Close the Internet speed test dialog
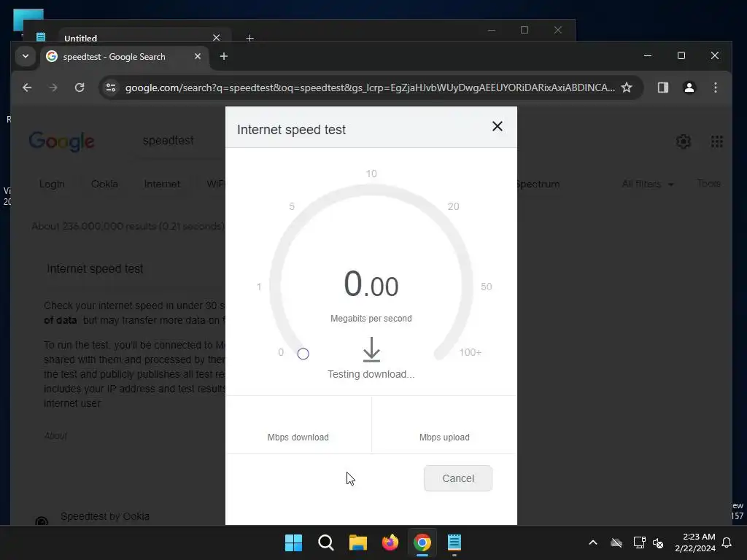The width and height of the screenshot is (747, 560). pos(497,126)
